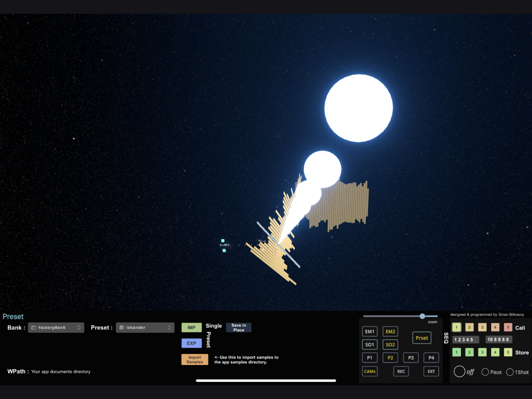This screenshot has width=532, height=399.
Task: Call sequence slot 3
Action: click(x=482, y=327)
